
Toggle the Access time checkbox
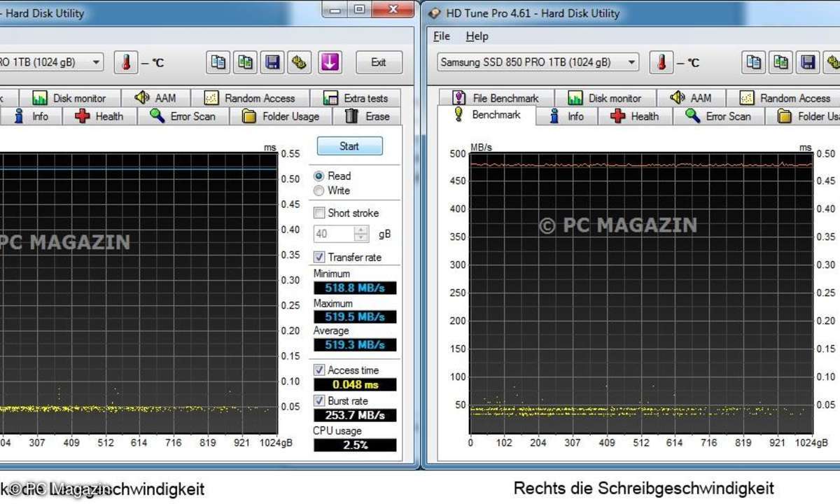coord(319,370)
